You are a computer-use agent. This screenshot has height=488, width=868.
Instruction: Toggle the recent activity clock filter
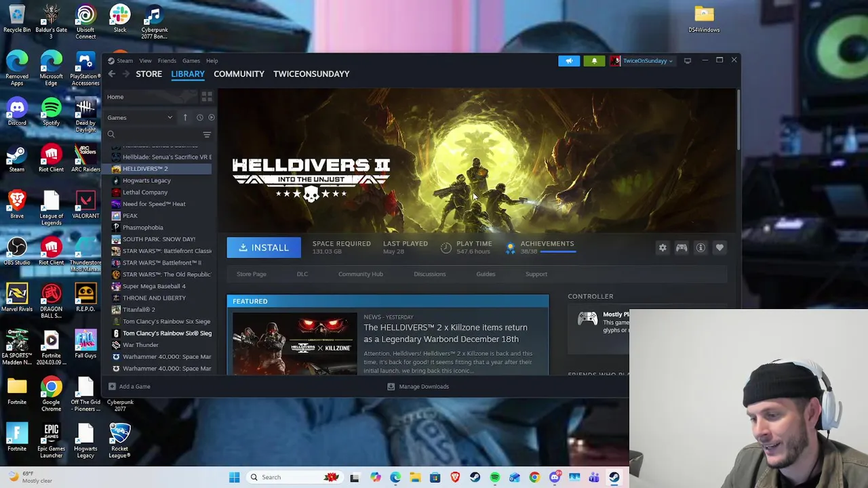pyautogui.click(x=199, y=117)
